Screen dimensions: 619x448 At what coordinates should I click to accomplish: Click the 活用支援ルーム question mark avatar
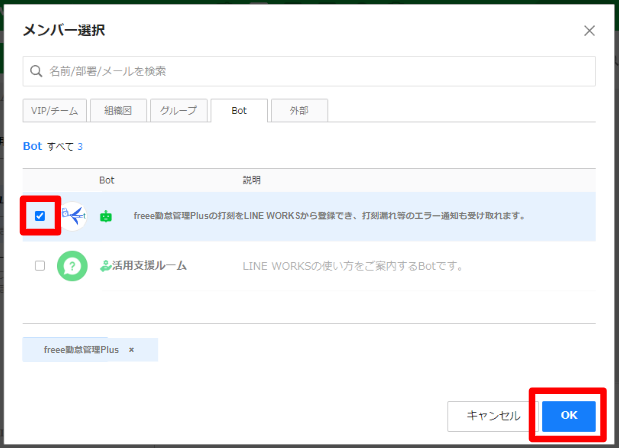point(72,266)
